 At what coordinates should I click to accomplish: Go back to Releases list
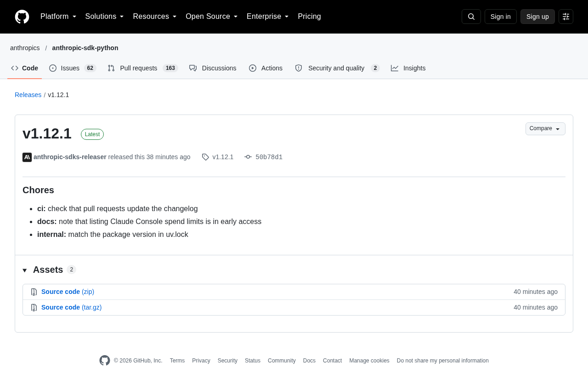tap(28, 95)
